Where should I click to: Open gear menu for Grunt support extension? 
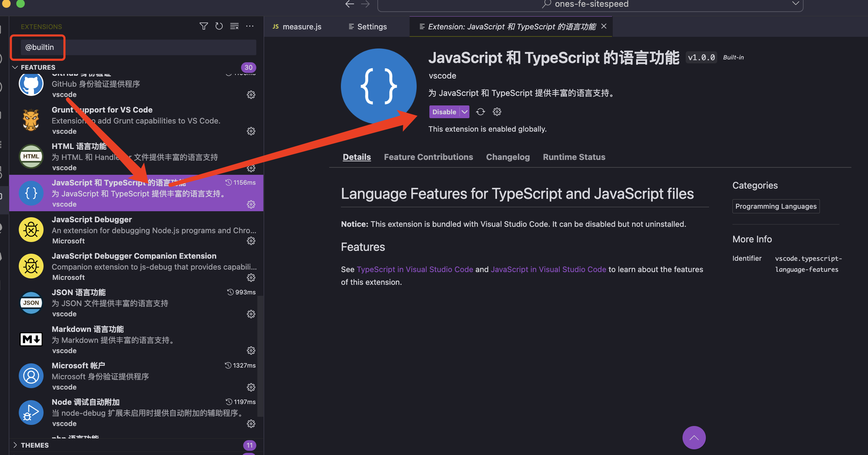[x=251, y=131]
